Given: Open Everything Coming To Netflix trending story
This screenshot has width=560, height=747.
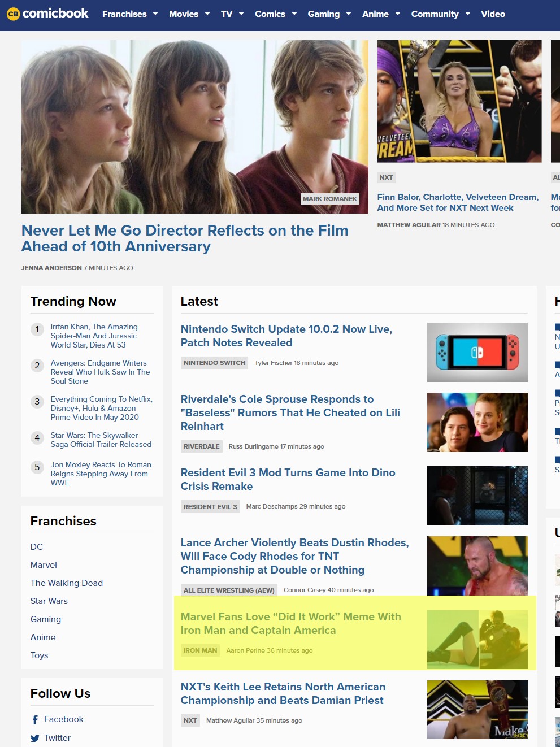Looking at the screenshot, I should (x=102, y=408).
